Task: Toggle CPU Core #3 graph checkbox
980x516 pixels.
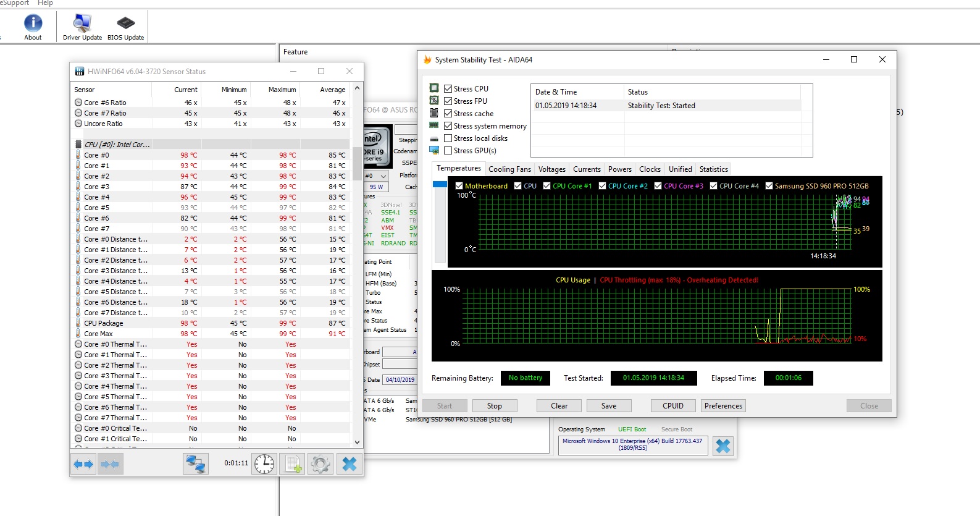Action: pos(658,185)
